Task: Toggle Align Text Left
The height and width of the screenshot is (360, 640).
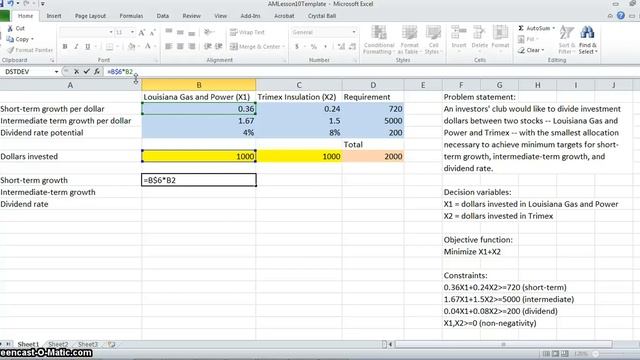Action: tap(169, 47)
